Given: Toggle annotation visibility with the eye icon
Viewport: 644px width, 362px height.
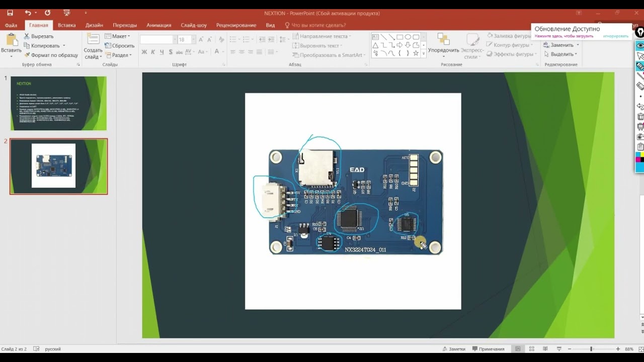Looking at the screenshot, I should 640,45.
